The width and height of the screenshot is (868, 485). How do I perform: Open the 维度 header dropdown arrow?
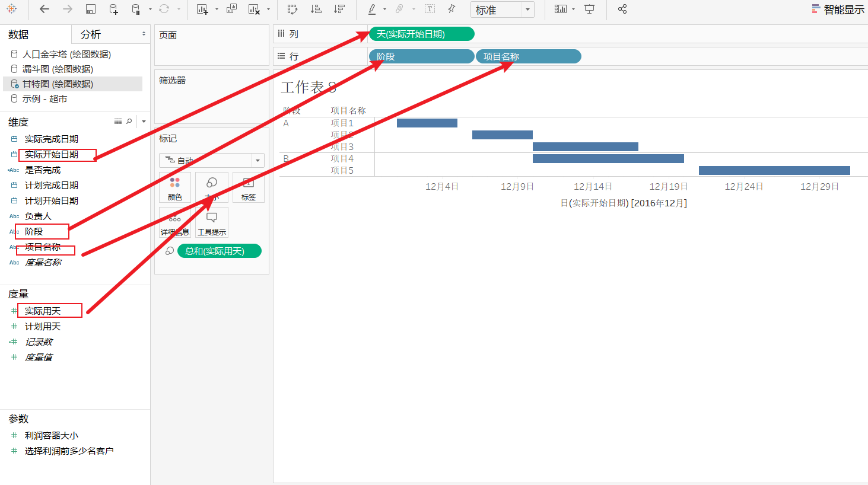pos(144,122)
